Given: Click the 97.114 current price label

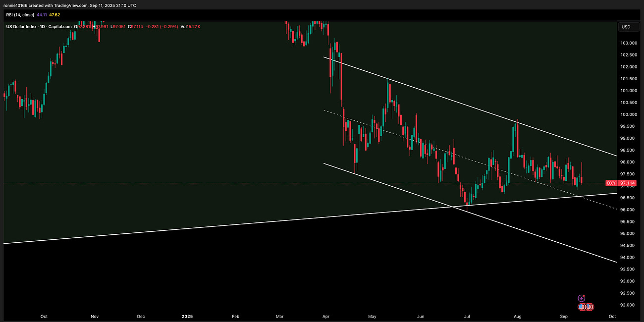Looking at the screenshot, I should (x=626, y=183).
